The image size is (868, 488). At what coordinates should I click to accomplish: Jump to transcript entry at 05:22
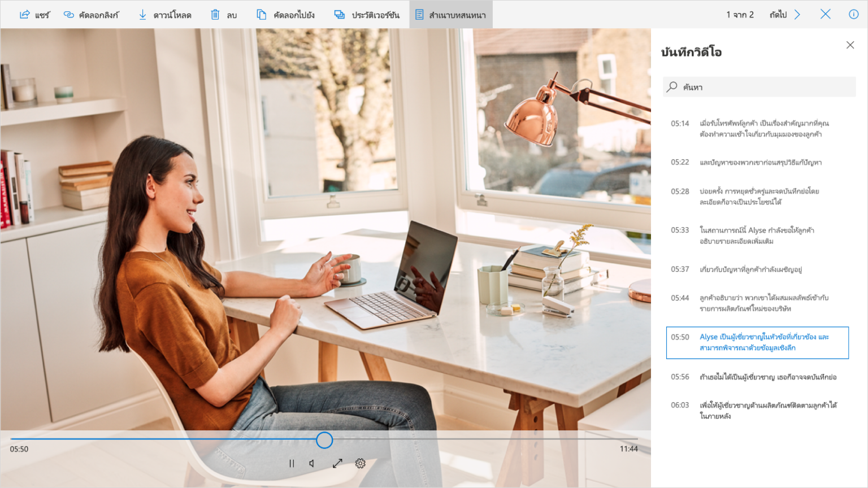tap(757, 163)
